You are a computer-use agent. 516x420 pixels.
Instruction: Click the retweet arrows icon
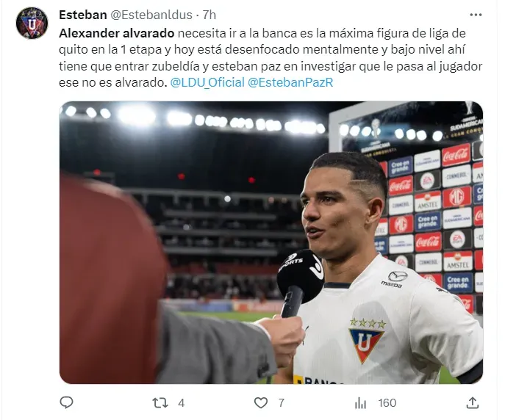(160, 403)
